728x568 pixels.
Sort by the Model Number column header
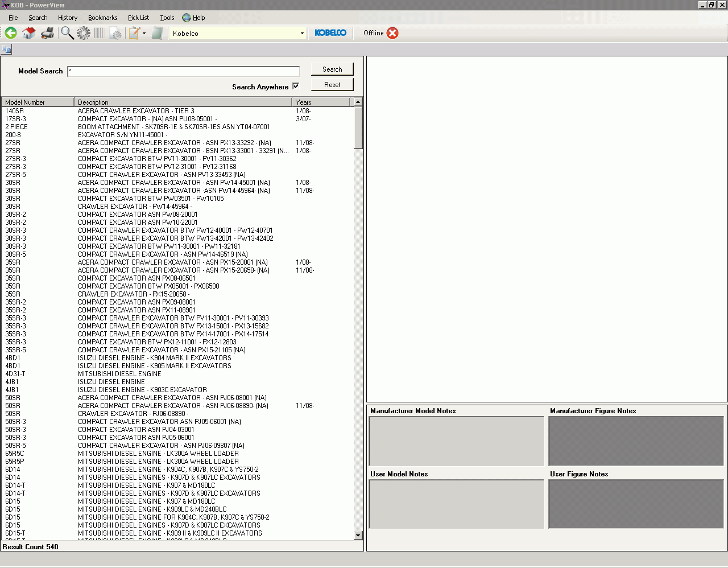[x=38, y=102]
